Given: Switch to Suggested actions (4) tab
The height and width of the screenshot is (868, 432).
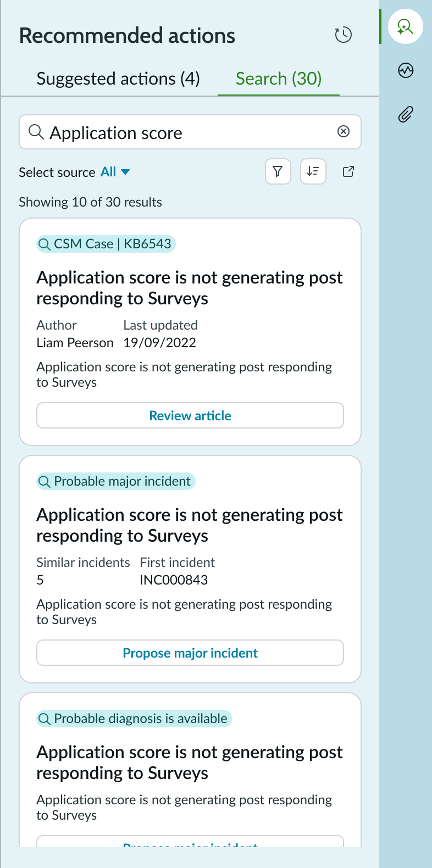Looking at the screenshot, I should pyautogui.click(x=118, y=79).
